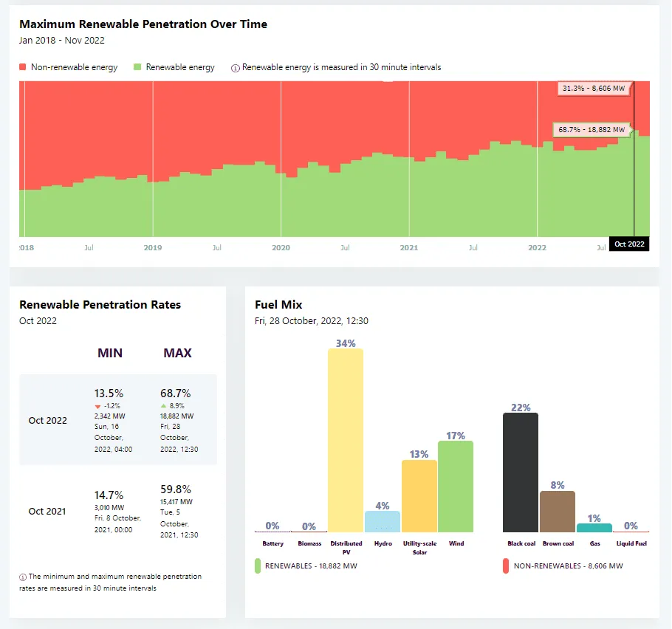Screen dimensions: 672x629
Task: Select the Hydro bar showing 4%
Action: coord(383,524)
